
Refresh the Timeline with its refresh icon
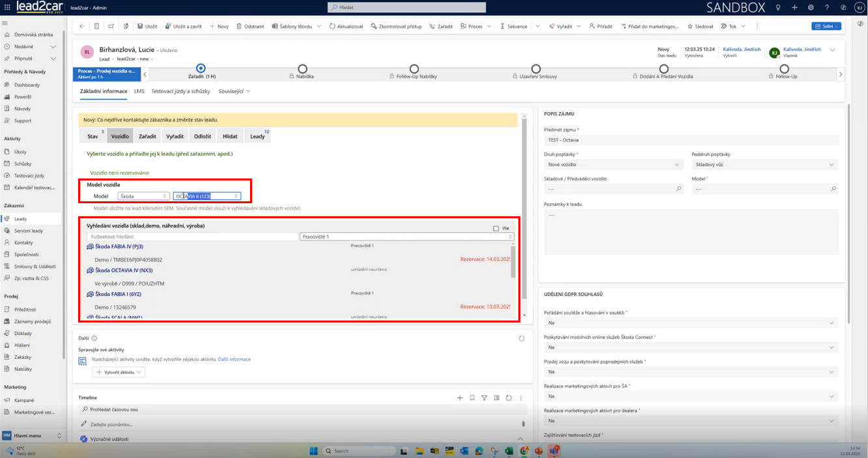(509, 397)
